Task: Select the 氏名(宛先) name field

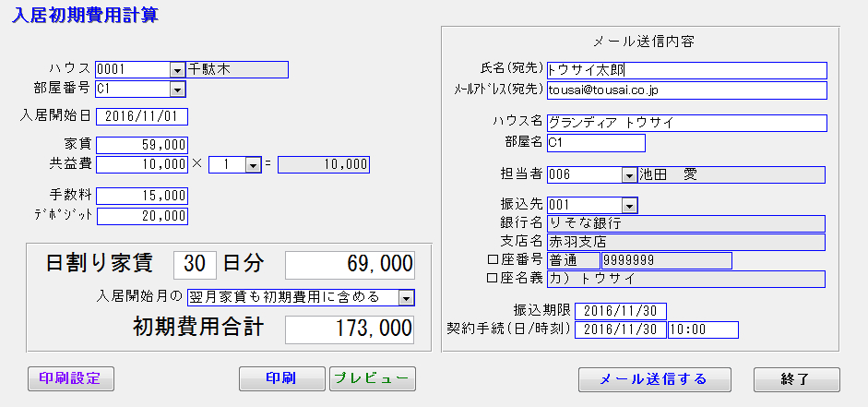Action: click(685, 69)
